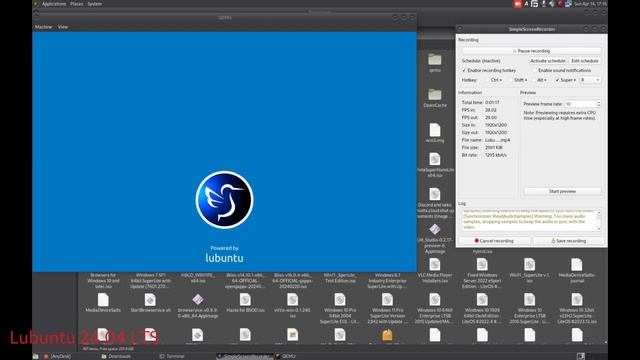Click the lubuntu hummingbird logo in QEMU
The width and height of the screenshot is (640, 360).
(x=224, y=200)
